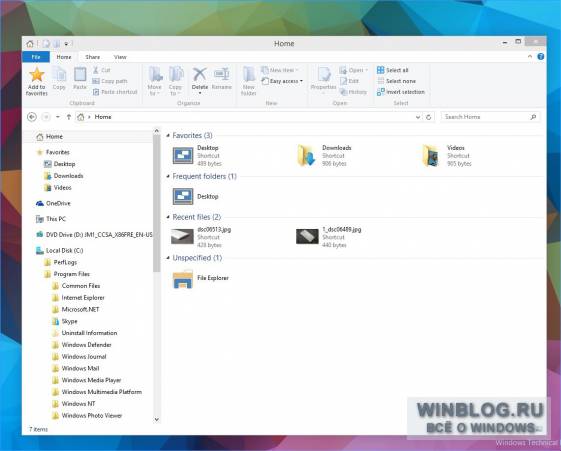Click the Open button in the ribbon
561x451 pixels.
(x=353, y=70)
